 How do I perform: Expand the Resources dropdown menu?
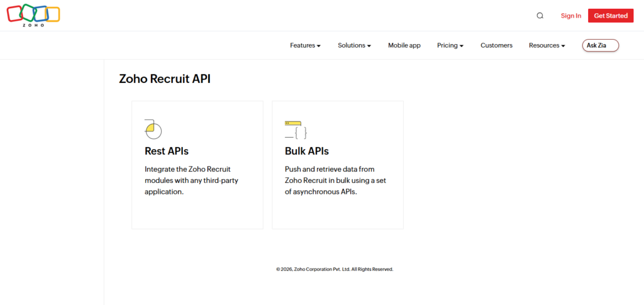547,45
